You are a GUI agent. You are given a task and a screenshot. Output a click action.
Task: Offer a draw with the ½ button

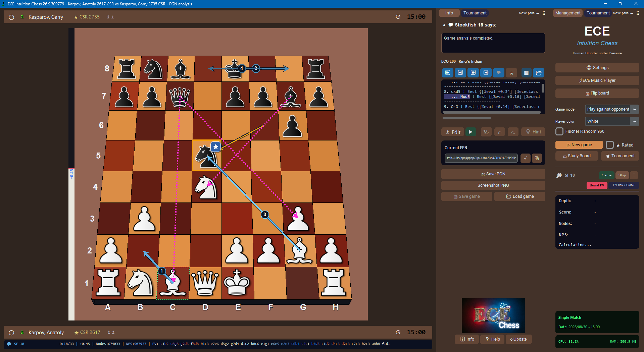[x=486, y=132]
